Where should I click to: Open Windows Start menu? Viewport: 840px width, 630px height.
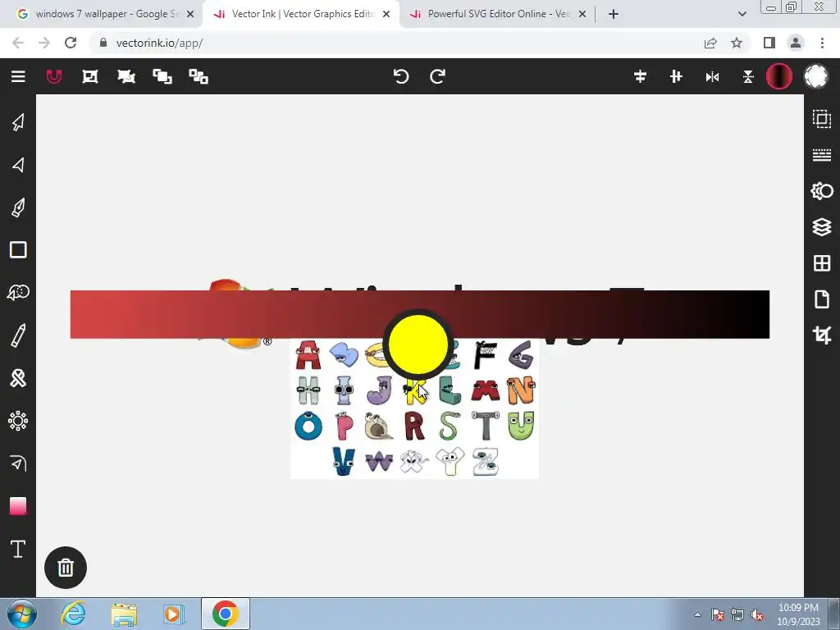coord(22,614)
